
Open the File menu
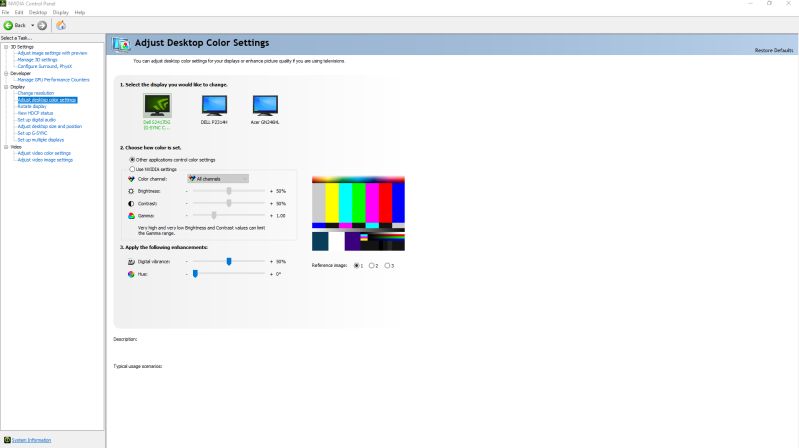[x=6, y=12]
